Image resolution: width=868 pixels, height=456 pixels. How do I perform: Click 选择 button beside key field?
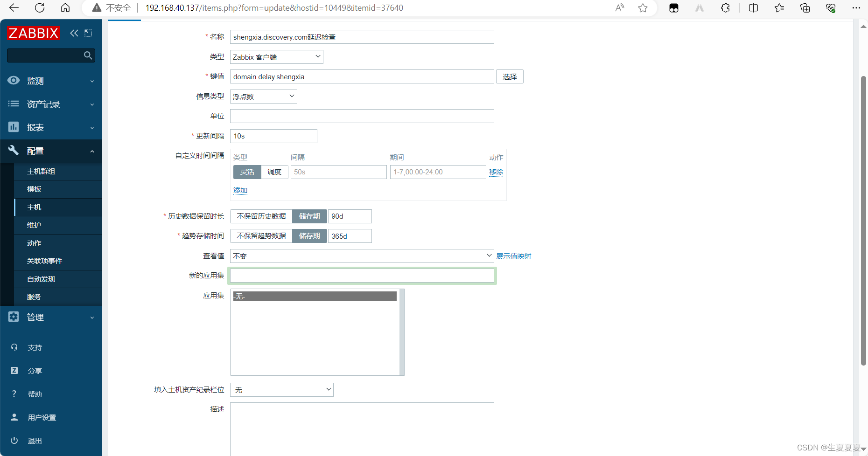510,76
